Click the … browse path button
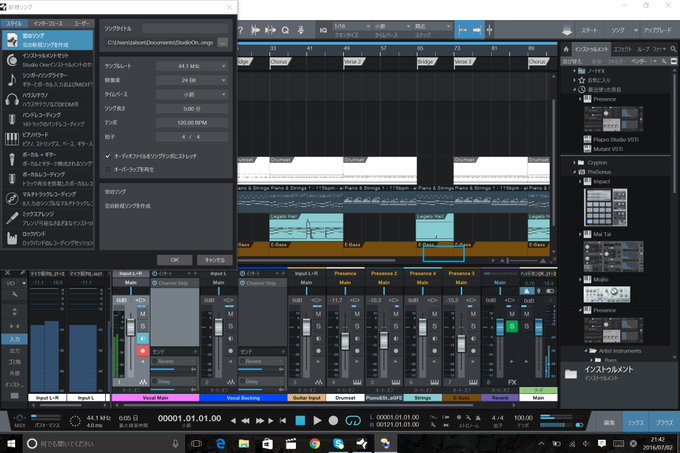Image resolution: width=680 pixels, height=453 pixels. click(222, 42)
